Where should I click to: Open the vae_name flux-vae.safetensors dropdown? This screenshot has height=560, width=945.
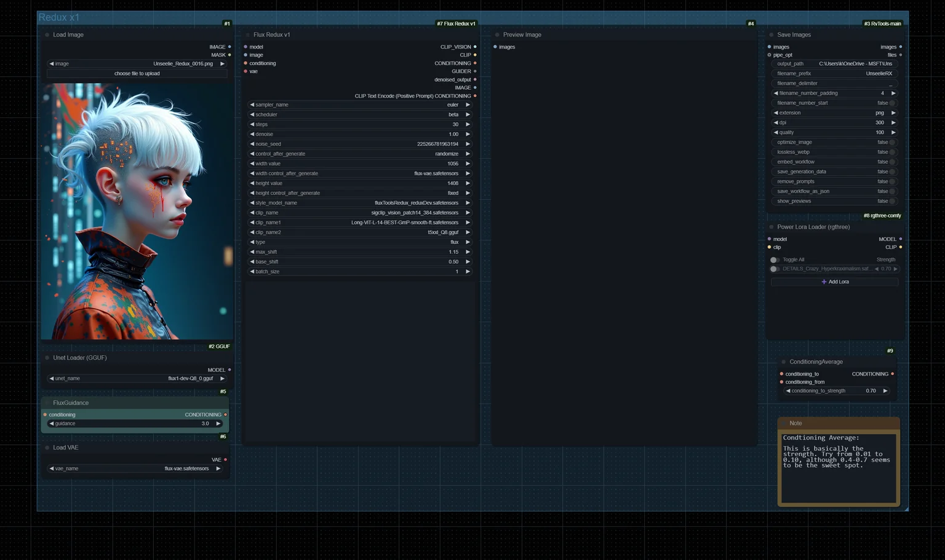(x=135, y=469)
